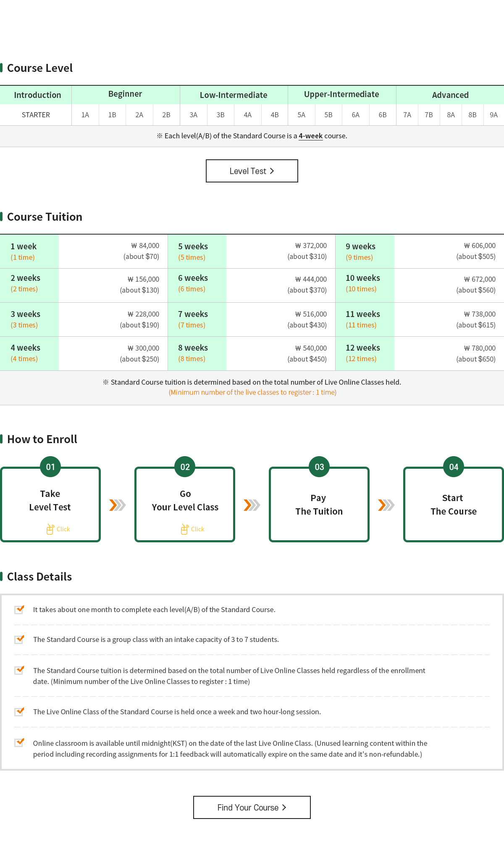Select the Upper-Intermediate level header
Screen dimensions: 504x861
[342, 95]
